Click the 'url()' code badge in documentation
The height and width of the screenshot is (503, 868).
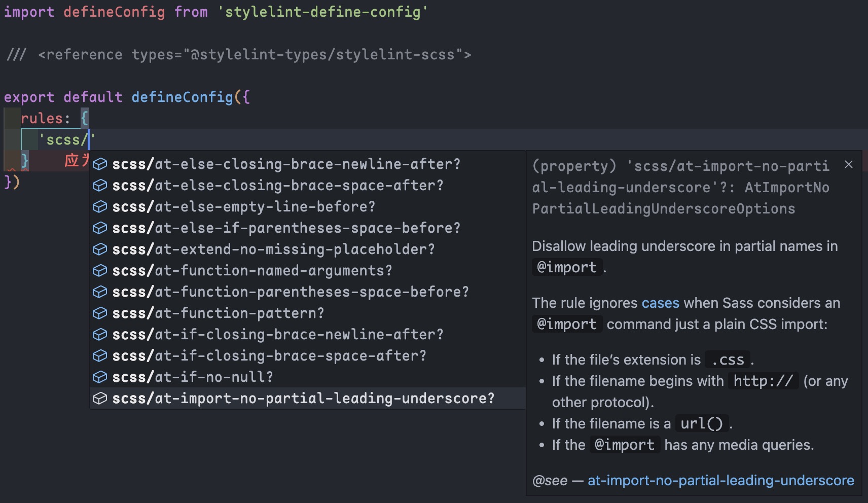click(702, 423)
